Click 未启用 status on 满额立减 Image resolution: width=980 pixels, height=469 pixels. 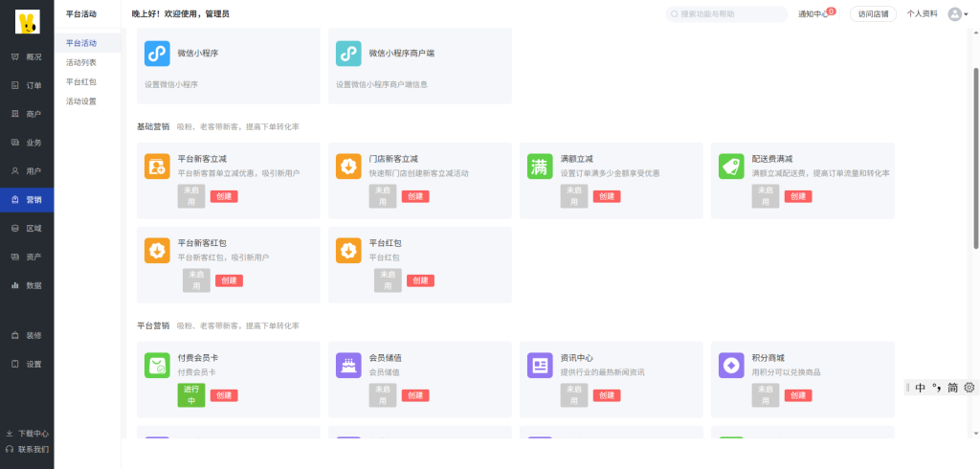coord(574,196)
